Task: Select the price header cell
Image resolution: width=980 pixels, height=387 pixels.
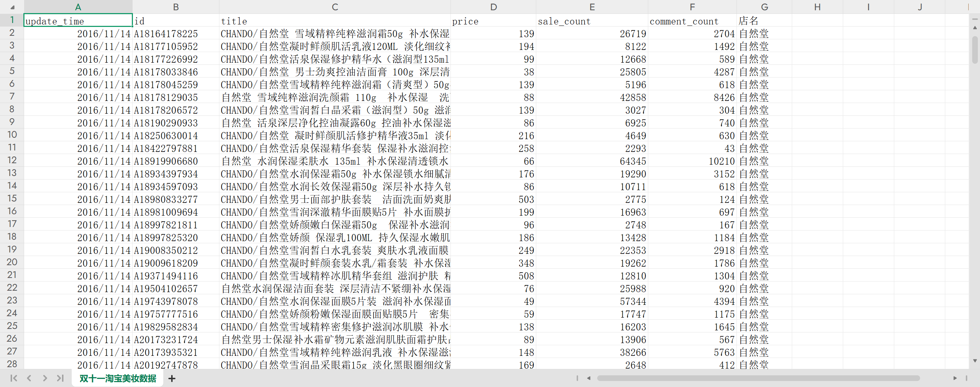Action: (x=493, y=21)
